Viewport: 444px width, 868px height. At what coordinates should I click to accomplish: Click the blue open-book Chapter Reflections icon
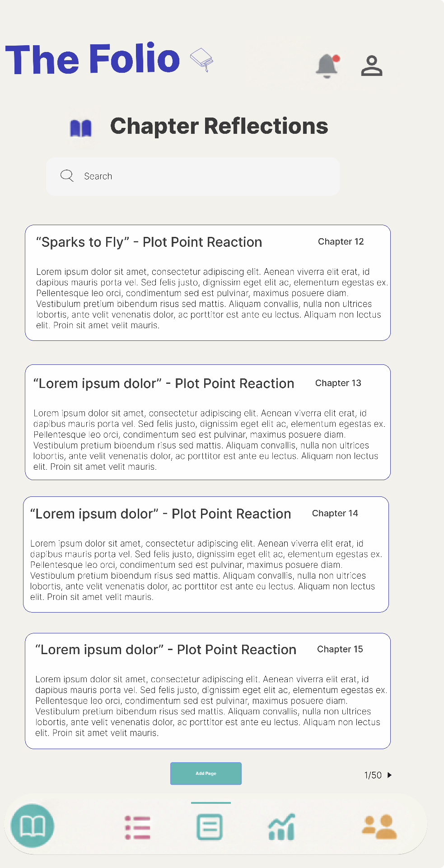tap(81, 128)
